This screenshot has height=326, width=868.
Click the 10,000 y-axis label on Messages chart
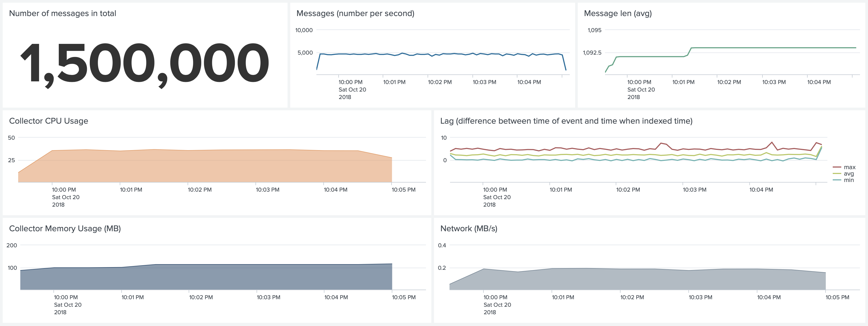304,30
